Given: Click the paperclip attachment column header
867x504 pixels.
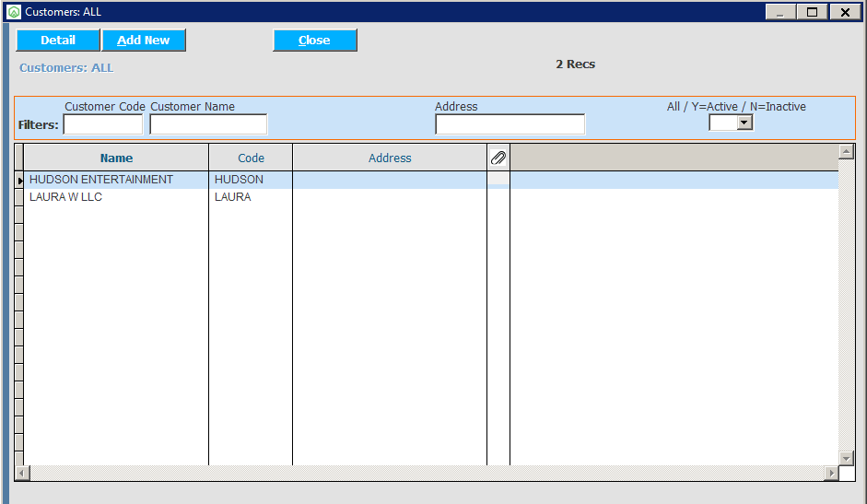Looking at the screenshot, I should [498, 158].
